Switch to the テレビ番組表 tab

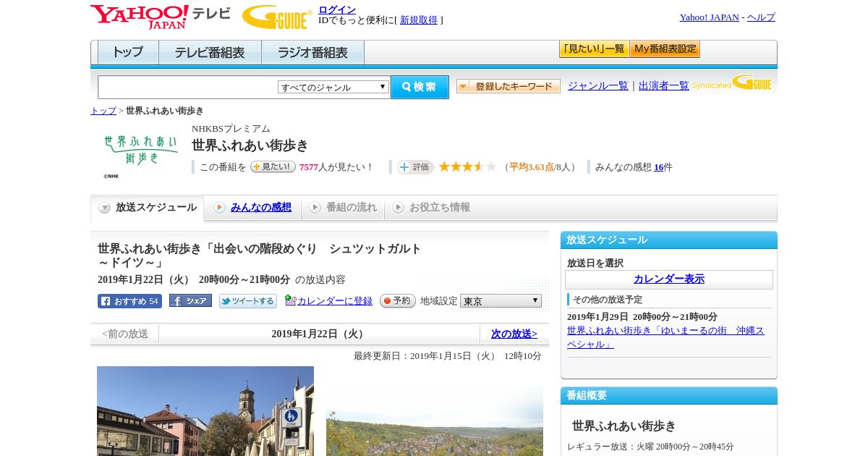pos(210,53)
